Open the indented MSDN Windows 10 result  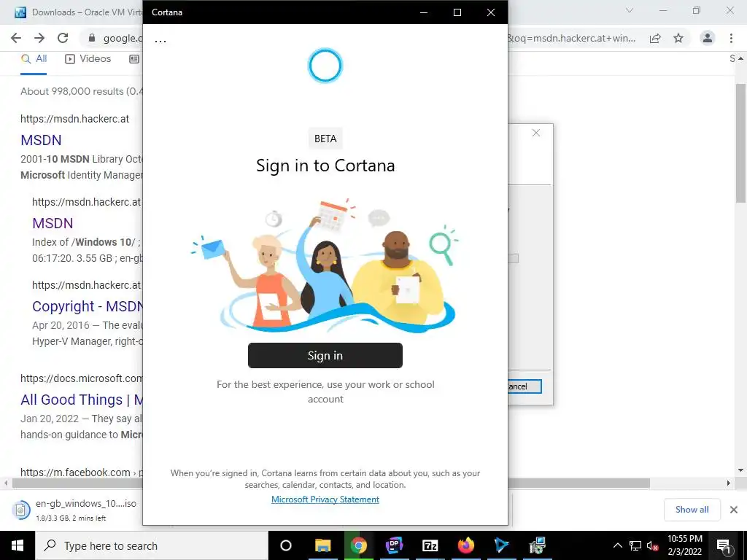coord(53,223)
